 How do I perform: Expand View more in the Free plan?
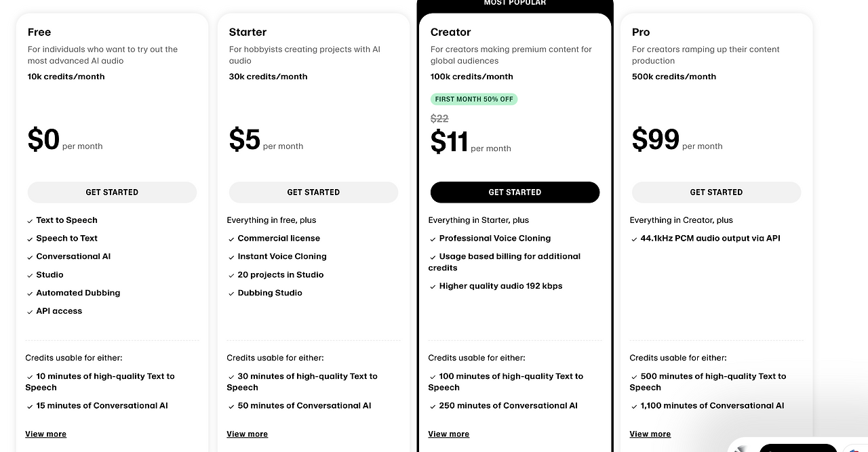45,434
